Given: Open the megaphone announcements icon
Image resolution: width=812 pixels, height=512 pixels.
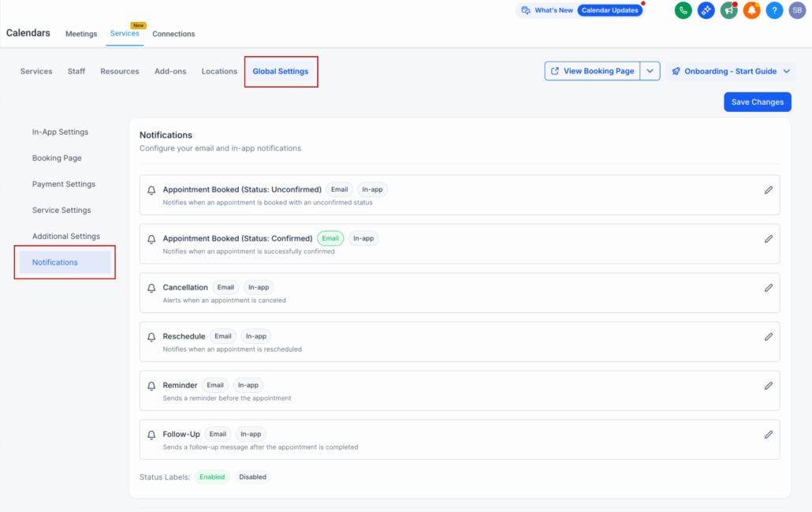Looking at the screenshot, I should (x=728, y=10).
